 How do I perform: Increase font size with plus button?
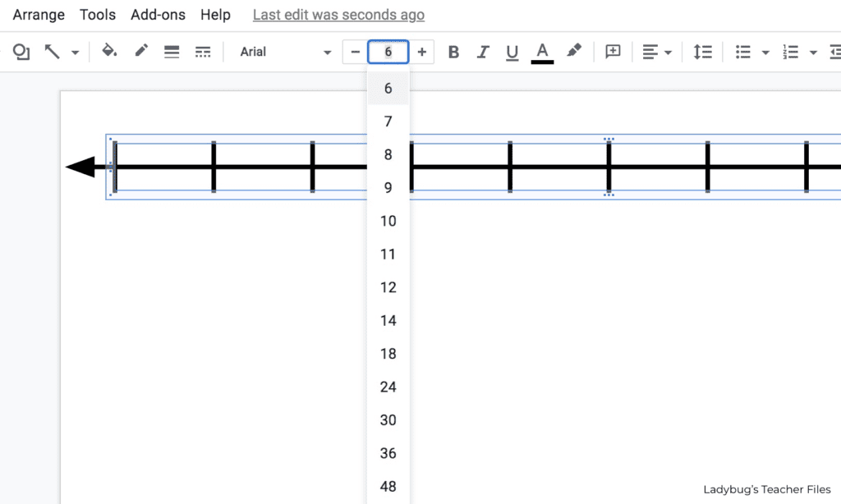tap(422, 52)
